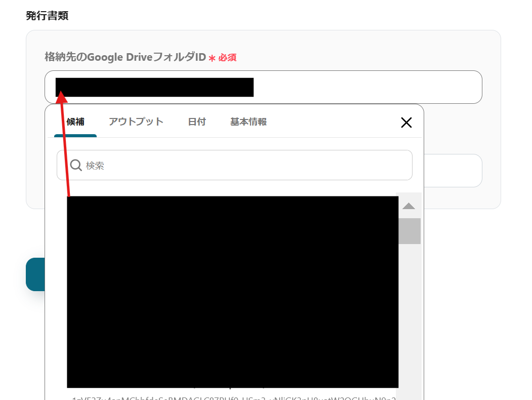Focus the Google Drive folder ID input field
This screenshot has height=400, width=532.
pos(263,87)
